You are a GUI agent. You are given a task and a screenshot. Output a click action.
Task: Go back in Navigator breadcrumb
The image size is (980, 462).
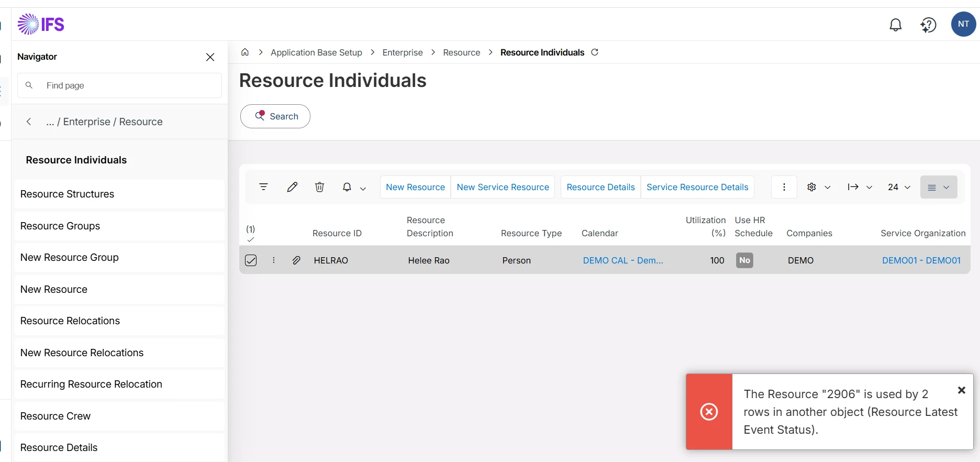29,122
